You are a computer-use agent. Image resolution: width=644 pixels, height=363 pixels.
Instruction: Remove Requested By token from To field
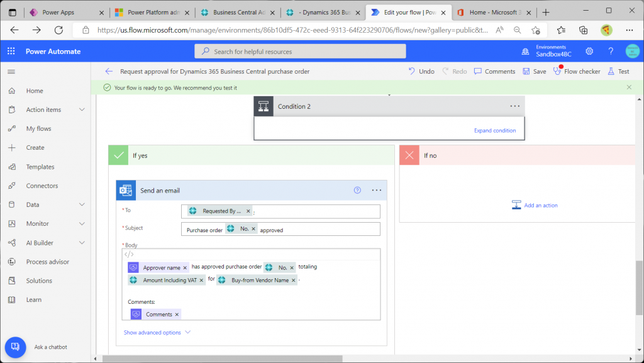pos(248,211)
